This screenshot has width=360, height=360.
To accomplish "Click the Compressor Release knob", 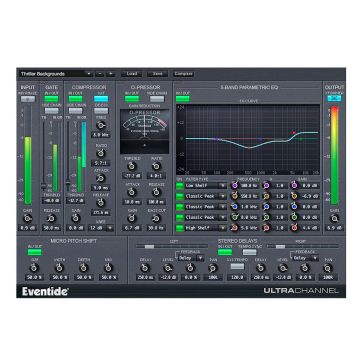I will coord(100,203).
